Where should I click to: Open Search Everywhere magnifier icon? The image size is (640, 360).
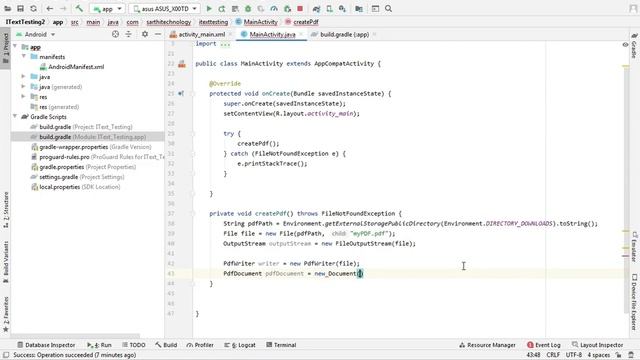coord(388,9)
